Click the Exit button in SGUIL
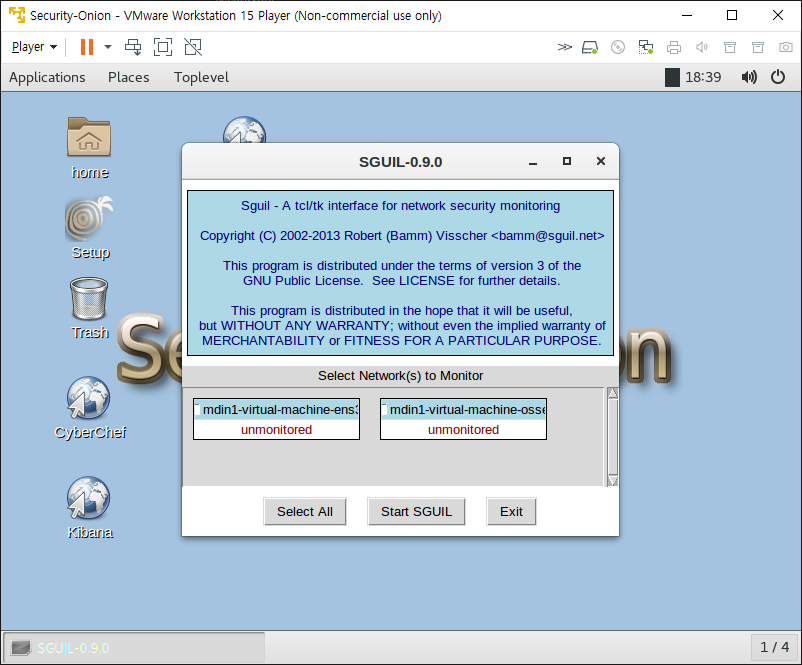The width and height of the screenshot is (802, 665). click(511, 512)
